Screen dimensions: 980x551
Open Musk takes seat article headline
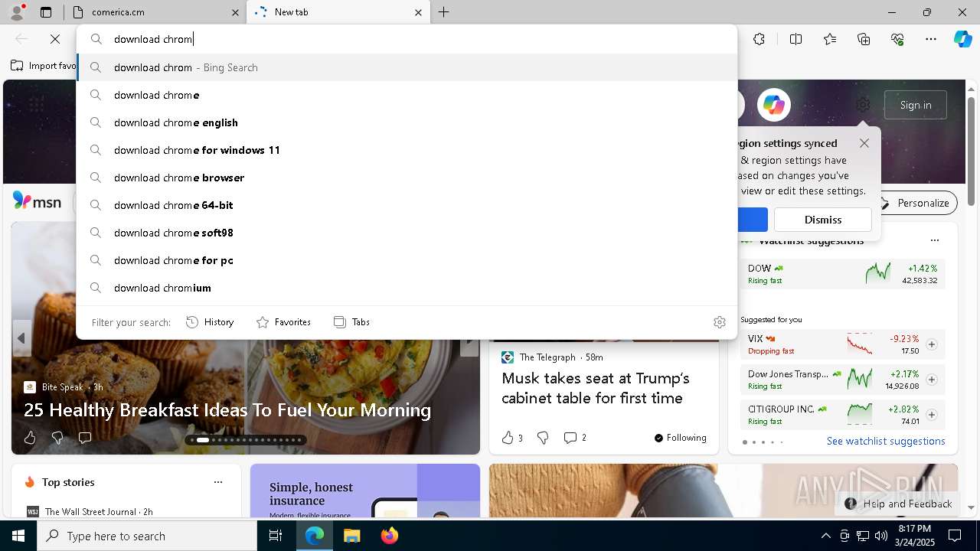click(596, 388)
